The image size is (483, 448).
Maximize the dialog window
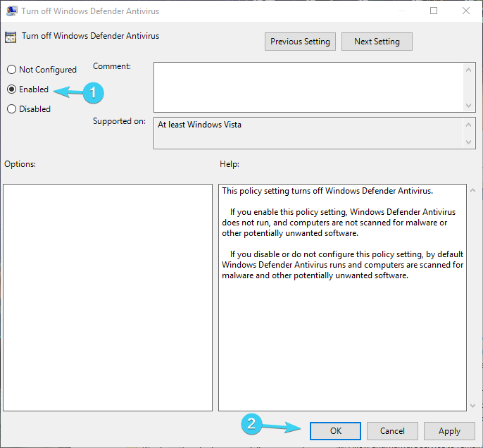(x=434, y=11)
